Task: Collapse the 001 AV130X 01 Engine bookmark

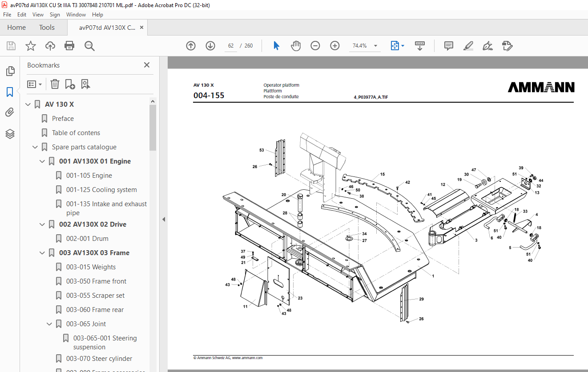Action: (42, 161)
